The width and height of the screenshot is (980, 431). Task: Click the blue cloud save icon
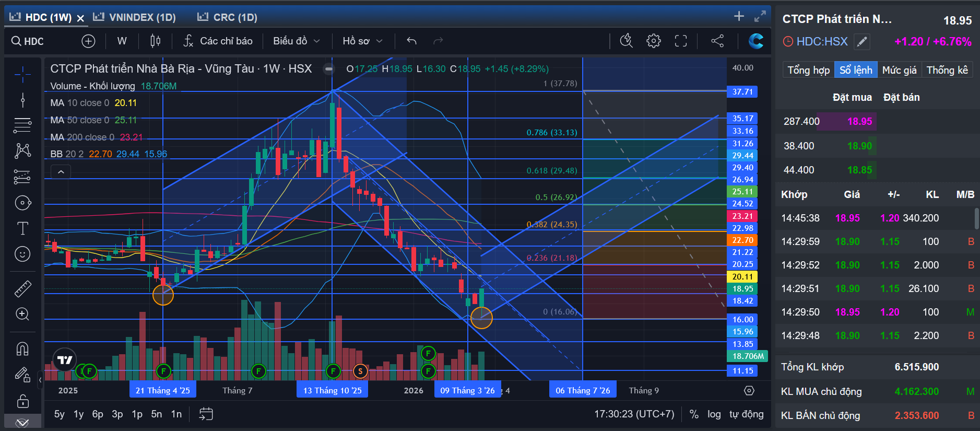[755, 41]
